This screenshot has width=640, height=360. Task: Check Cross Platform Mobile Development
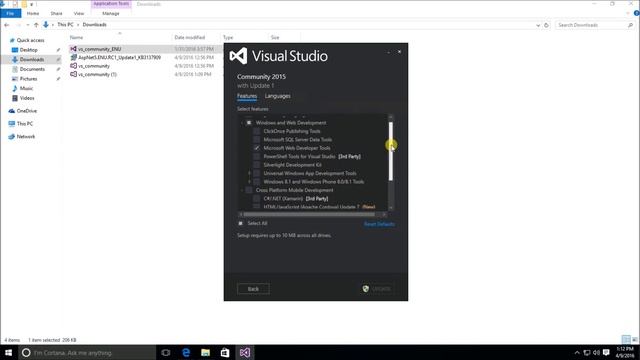point(249,190)
